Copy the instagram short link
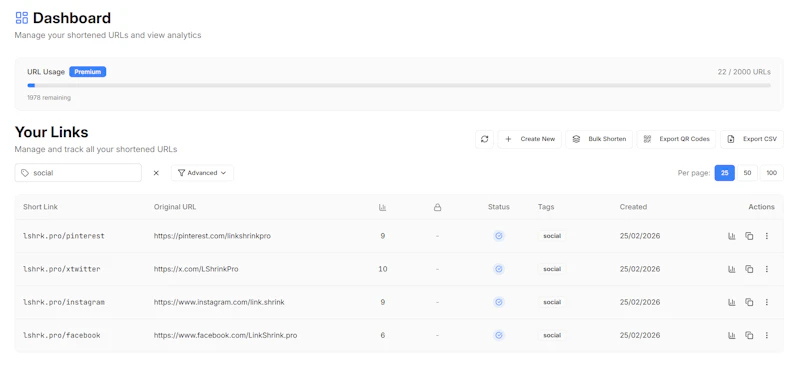 tap(749, 302)
